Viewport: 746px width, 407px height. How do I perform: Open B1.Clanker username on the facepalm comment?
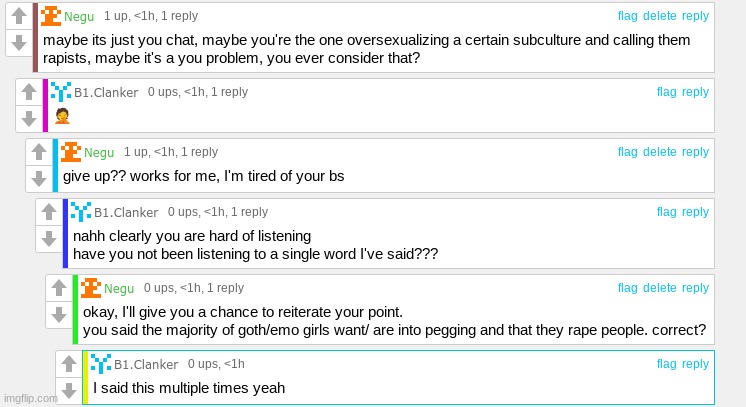coord(106,92)
